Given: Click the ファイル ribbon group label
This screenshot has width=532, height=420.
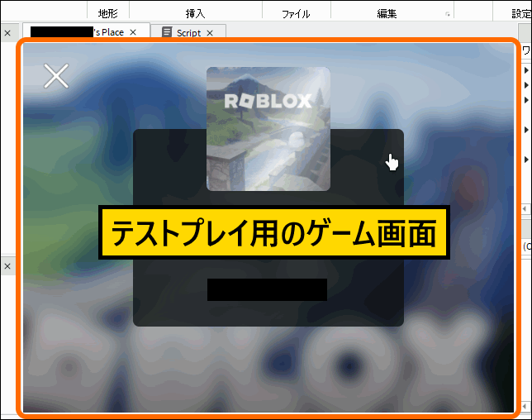Looking at the screenshot, I should coord(296,14).
